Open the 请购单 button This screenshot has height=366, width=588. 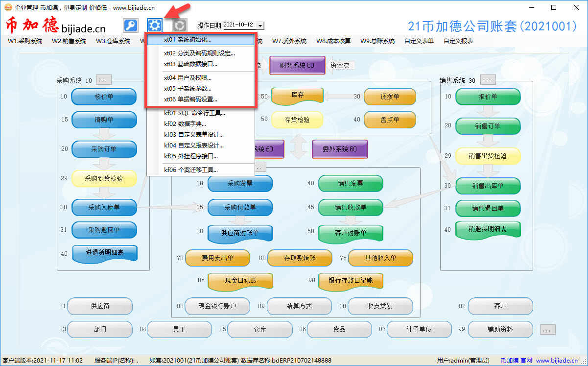tap(104, 120)
